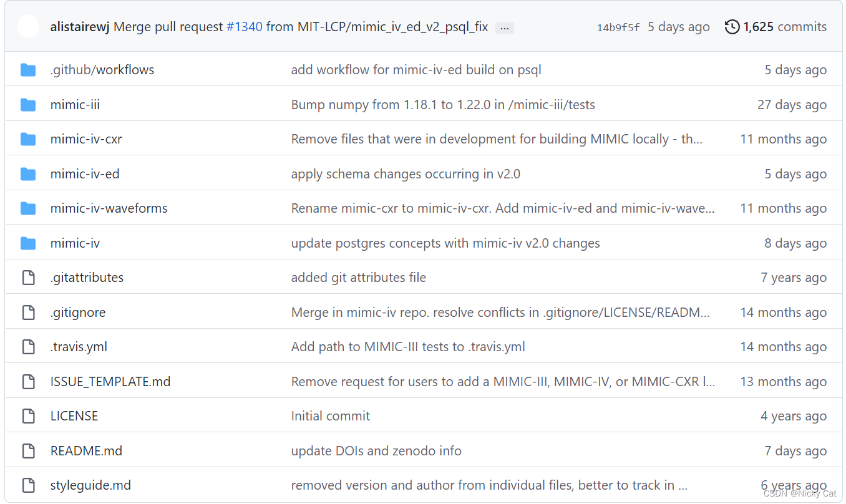The width and height of the screenshot is (846, 504).
Task: Click the commit history clock icon
Action: point(731,26)
